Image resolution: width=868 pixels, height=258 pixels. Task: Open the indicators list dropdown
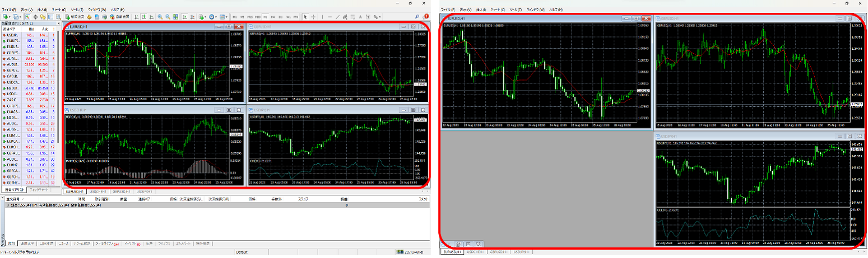coord(202,17)
